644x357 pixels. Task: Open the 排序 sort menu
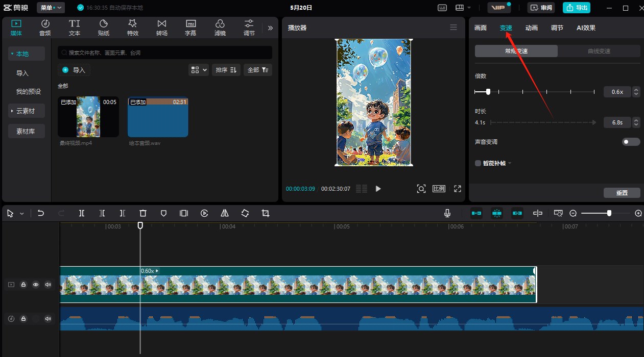[225, 70]
